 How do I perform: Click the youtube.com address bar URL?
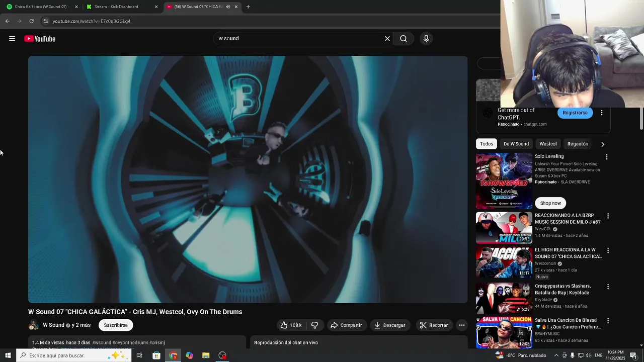91,21
